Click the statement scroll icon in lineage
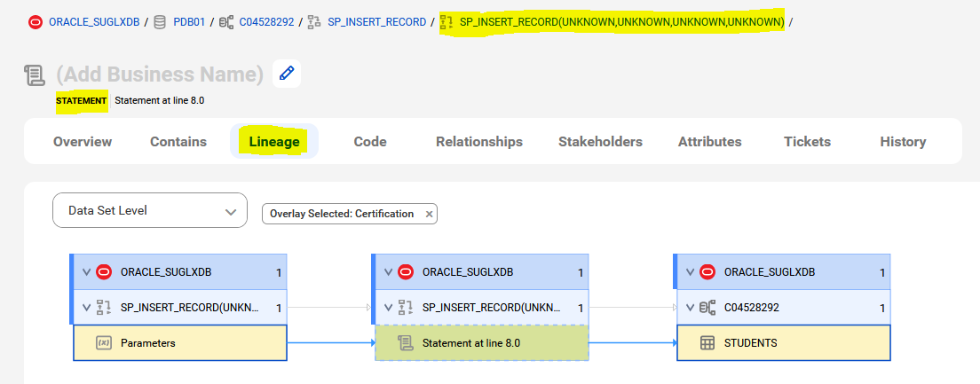 [x=406, y=343]
